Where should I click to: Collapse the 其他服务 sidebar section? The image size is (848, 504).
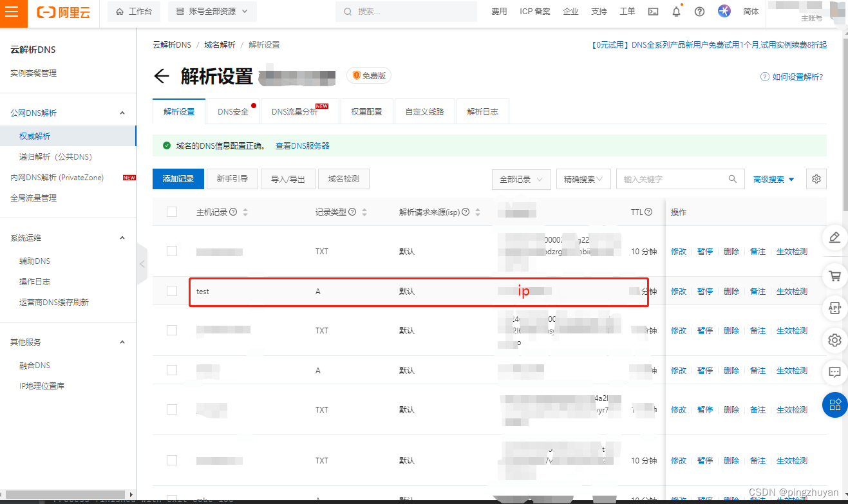(122, 342)
